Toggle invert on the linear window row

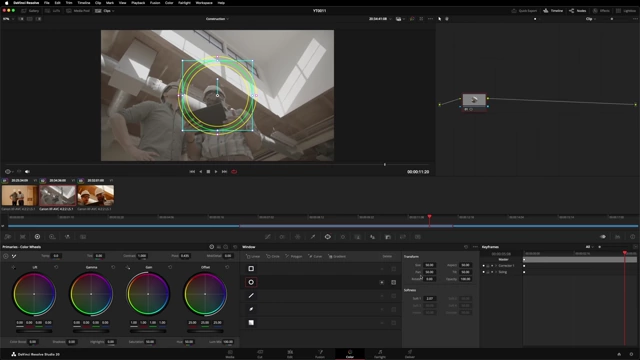click(x=382, y=269)
